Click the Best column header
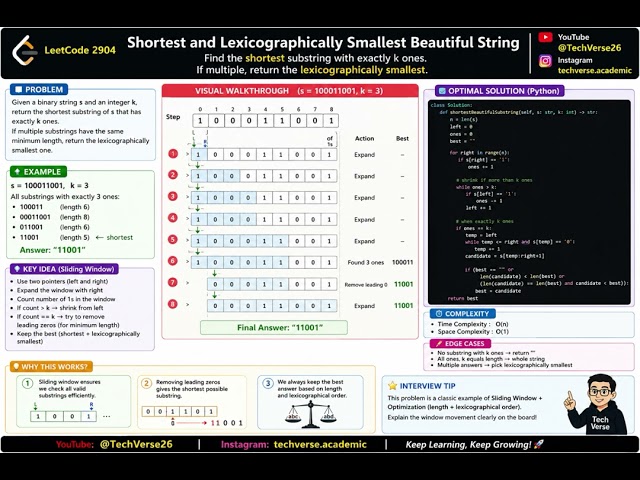640x480 pixels. point(402,139)
